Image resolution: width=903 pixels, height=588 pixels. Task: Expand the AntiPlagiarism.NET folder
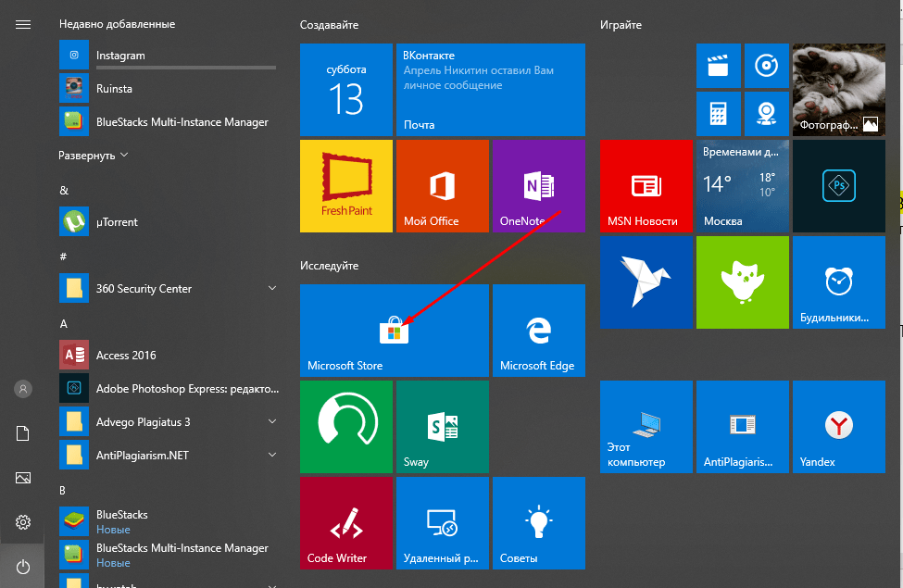click(272, 455)
